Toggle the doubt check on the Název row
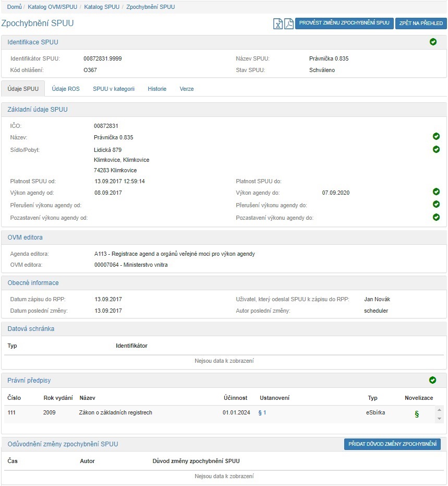This screenshot has height=486, width=448. pyautogui.click(x=436, y=137)
